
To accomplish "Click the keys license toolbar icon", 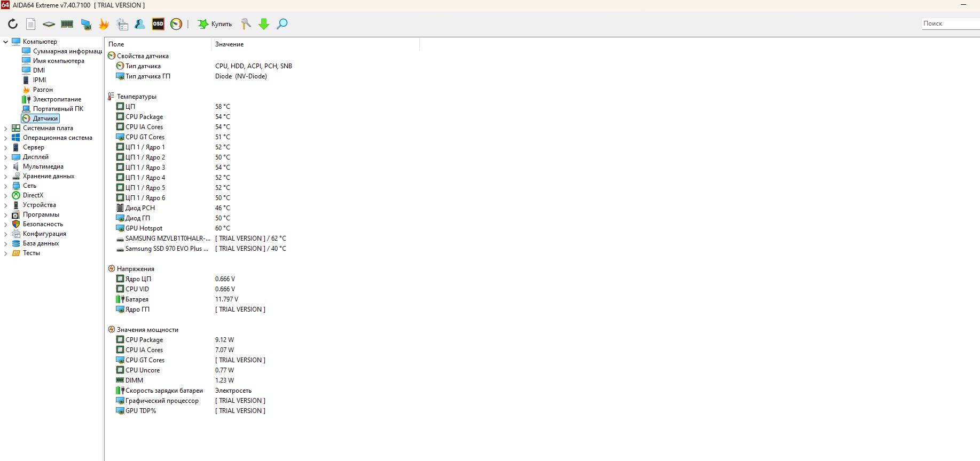I will [x=246, y=24].
